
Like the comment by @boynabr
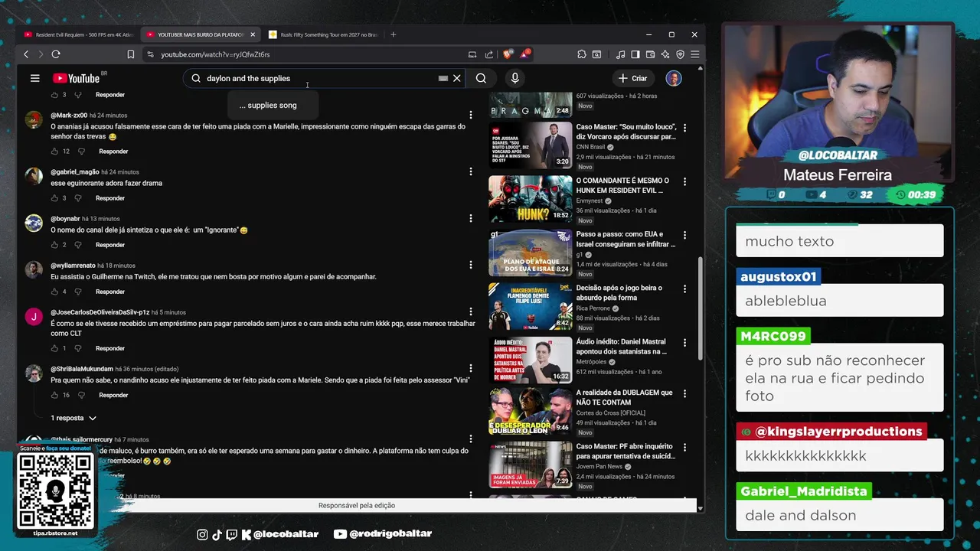[x=54, y=245]
